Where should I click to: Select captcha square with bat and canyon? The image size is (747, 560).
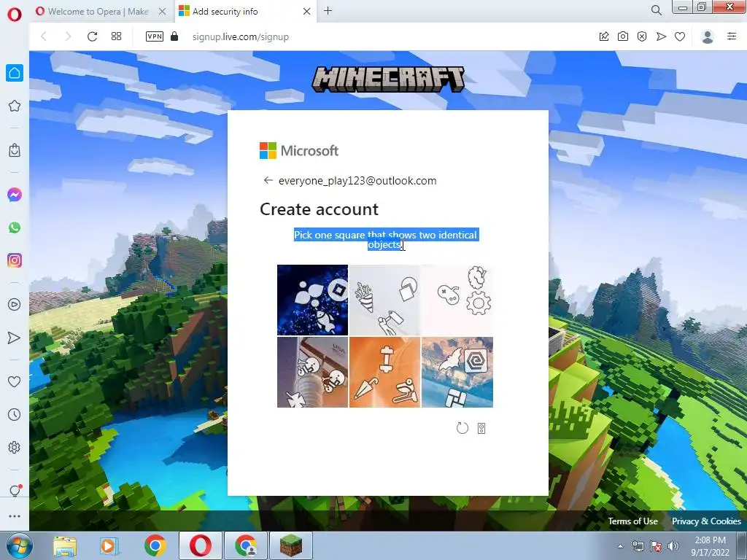point(457,373)
